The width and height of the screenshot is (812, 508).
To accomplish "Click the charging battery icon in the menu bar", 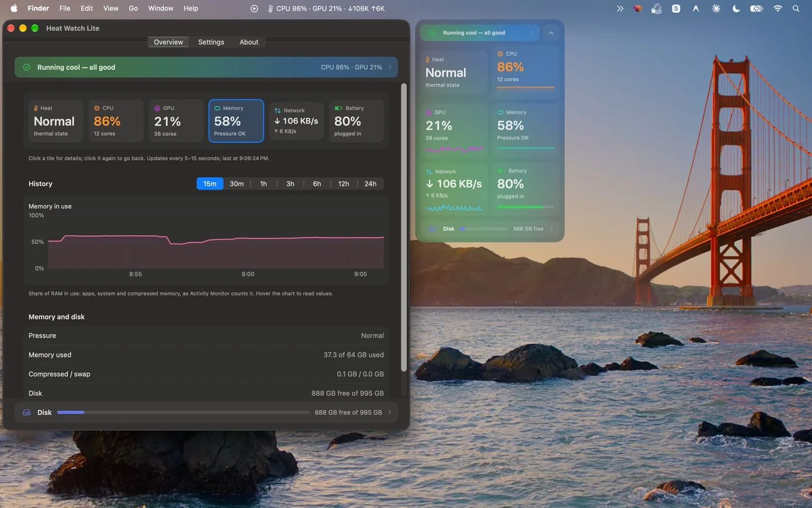I will coord(756,9).
